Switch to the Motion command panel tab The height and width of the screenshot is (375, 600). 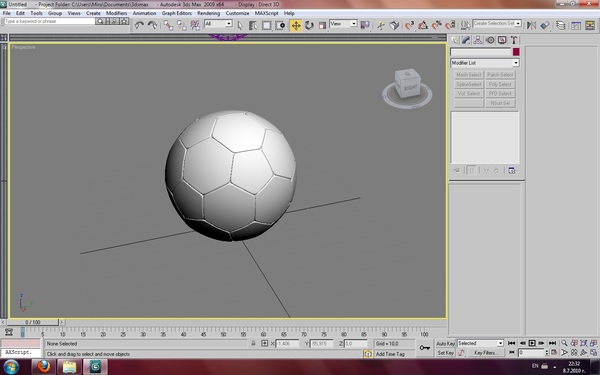tap(490, 40)
